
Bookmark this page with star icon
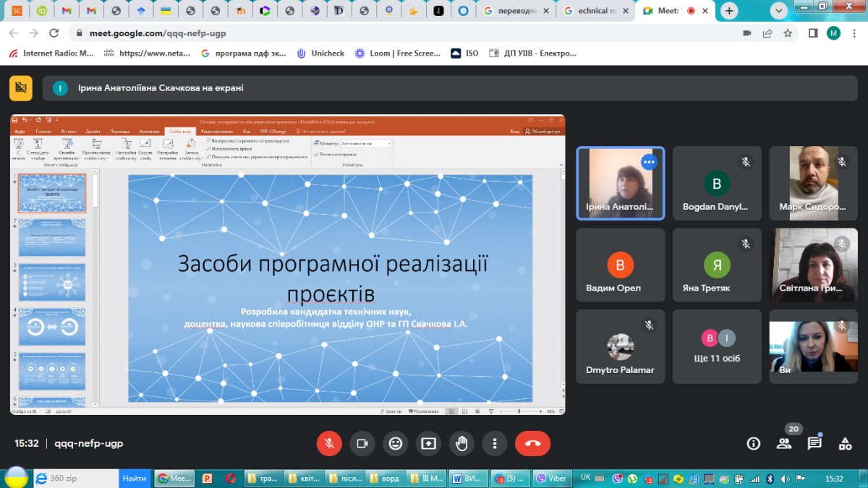click(x=788, y=33)
